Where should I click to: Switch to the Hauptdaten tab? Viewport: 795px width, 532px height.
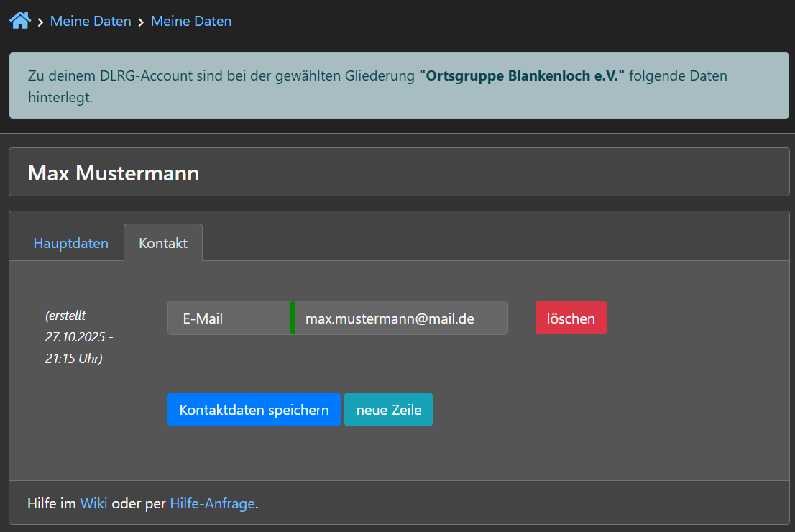tap(70, 243)
